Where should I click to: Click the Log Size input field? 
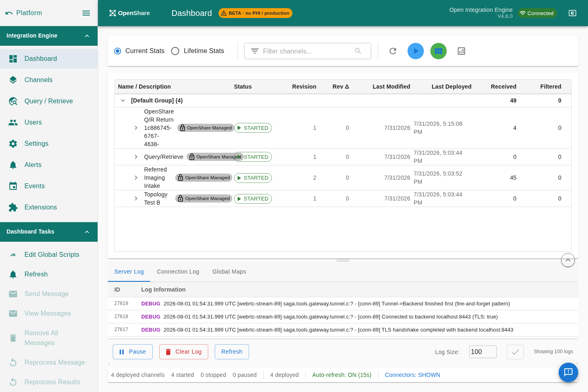pos(483,352)
